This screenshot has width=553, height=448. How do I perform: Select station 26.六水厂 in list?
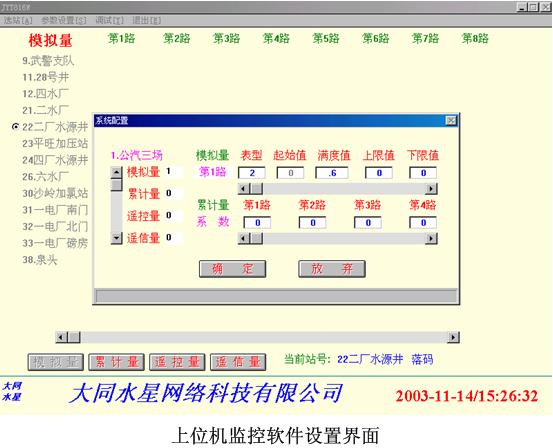pyautogui.click(x=45, y=176)
